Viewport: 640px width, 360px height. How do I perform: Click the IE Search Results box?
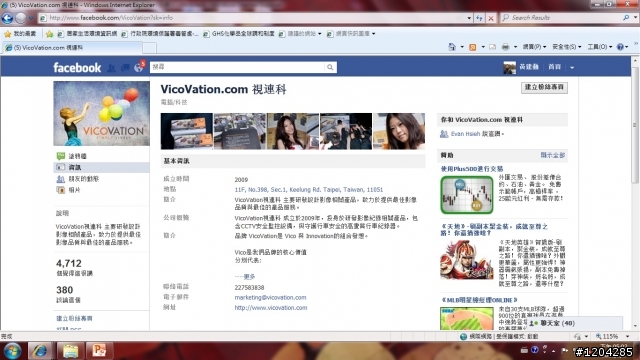click(563, 18)
